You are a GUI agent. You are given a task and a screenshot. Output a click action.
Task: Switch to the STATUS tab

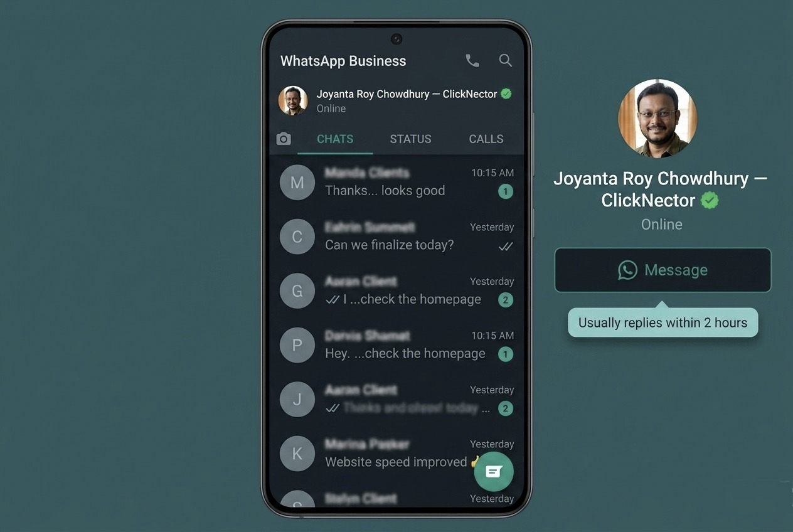[x=410, y=139]
